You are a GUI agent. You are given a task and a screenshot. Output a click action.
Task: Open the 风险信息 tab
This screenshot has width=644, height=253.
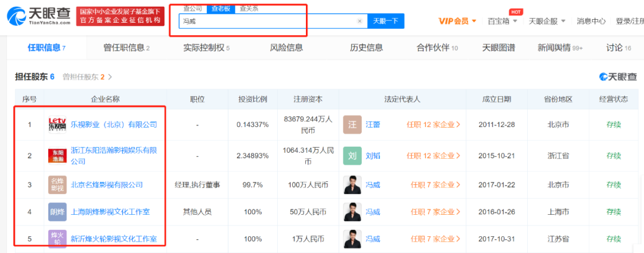(x=286, y=48)
